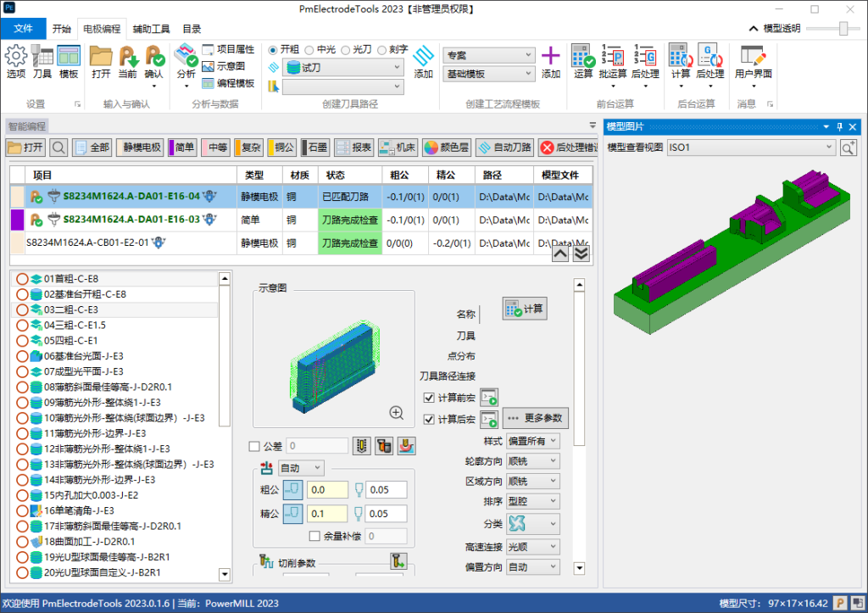This screenshot has width=868, height=613.
Task: Click the background 计算 icon
Action: pyautogui.click(x=681, y=61)
